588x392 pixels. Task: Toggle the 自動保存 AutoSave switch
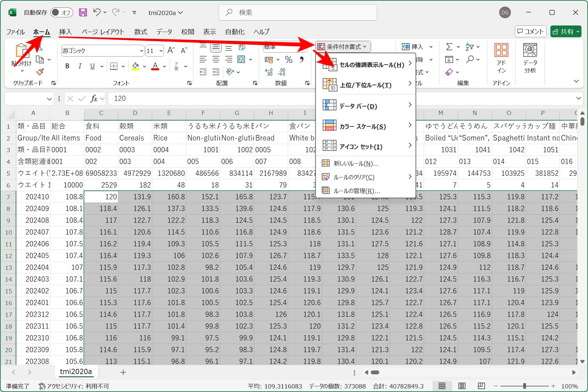click(61, 12)
